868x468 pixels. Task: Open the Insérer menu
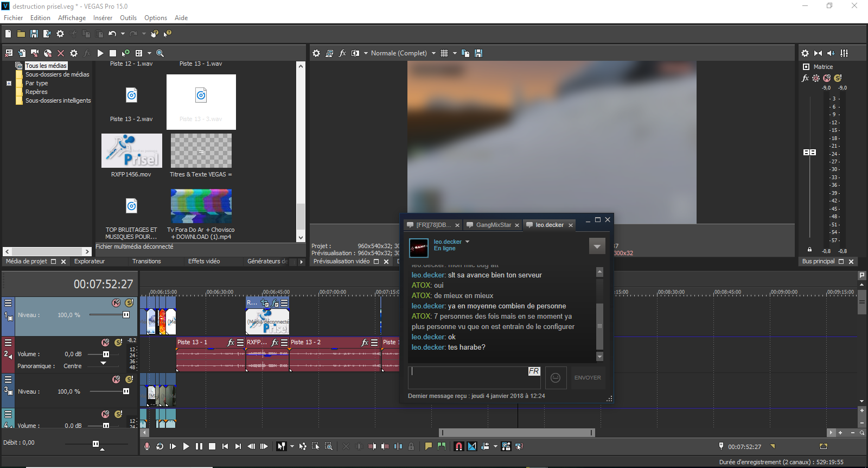[103, 18]
